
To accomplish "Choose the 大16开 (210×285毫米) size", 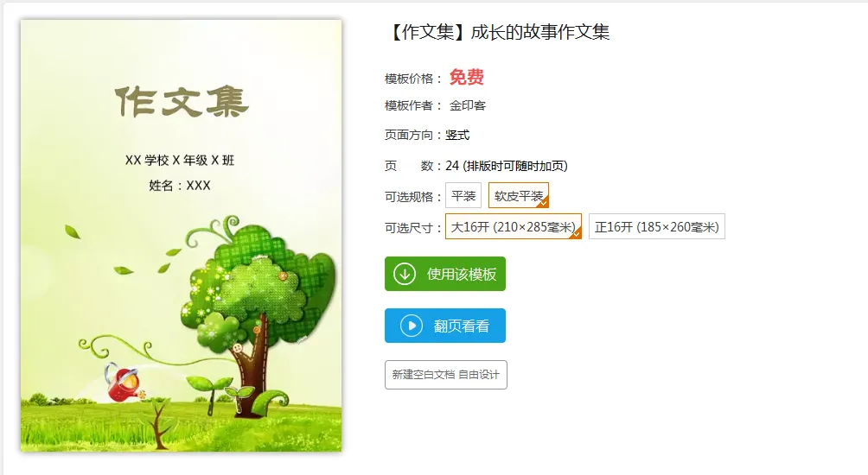I will tap(514, 227).
